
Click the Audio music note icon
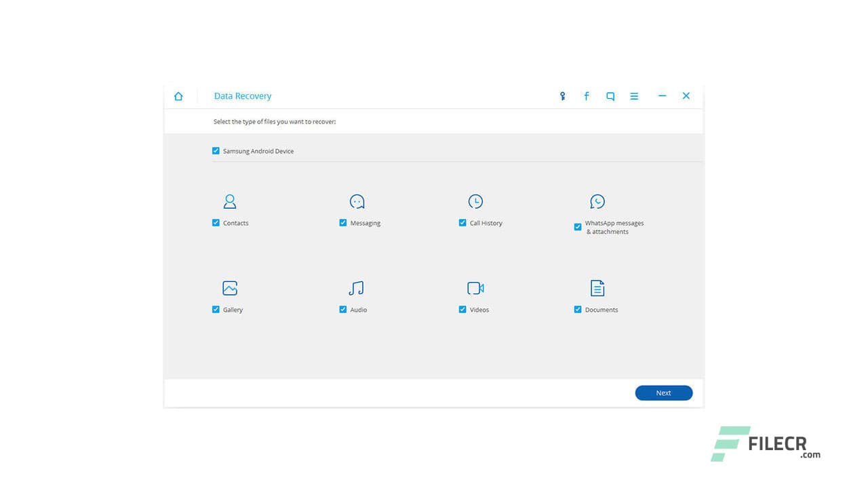(355, 288)
